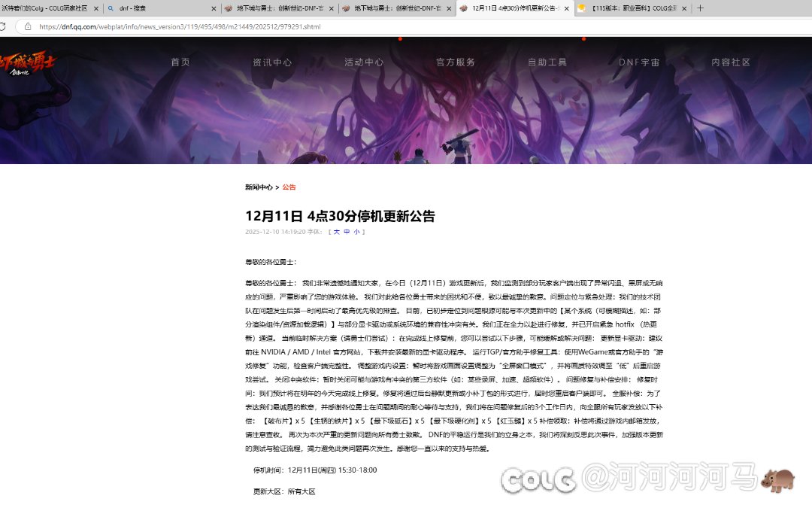
Task: Go to DNF宇宙 in the navigation
Action: coord(639,62)
